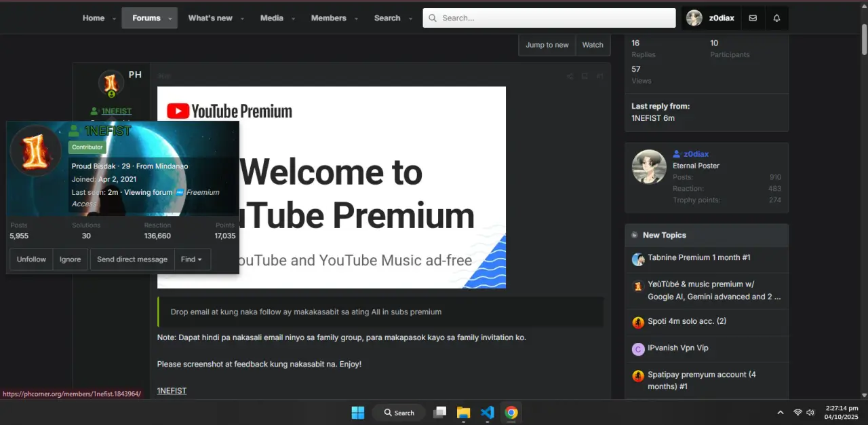The width and height of the screenshot is (868, 425).
Task: Click the Windows Start button
Action: point(357,412)
